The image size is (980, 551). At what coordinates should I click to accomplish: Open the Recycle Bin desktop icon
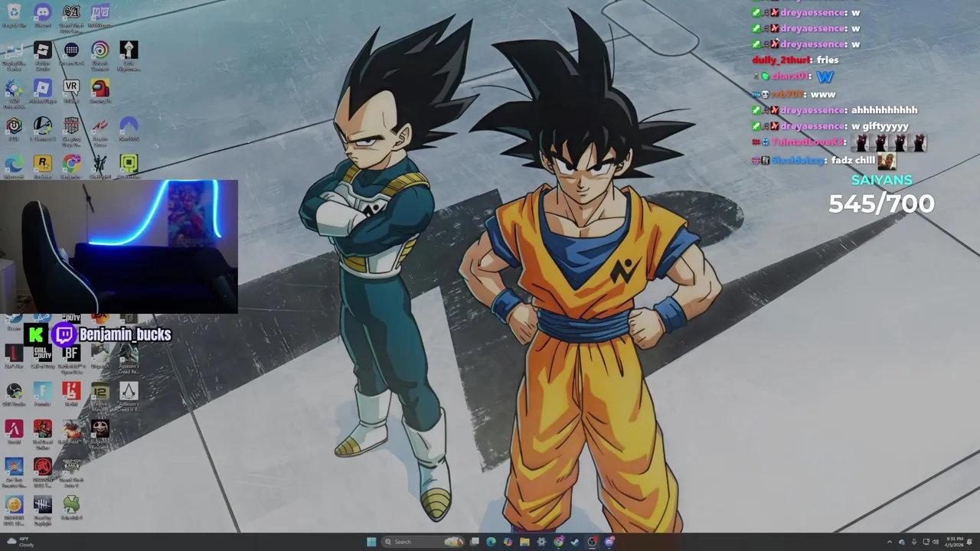(14, 16)
